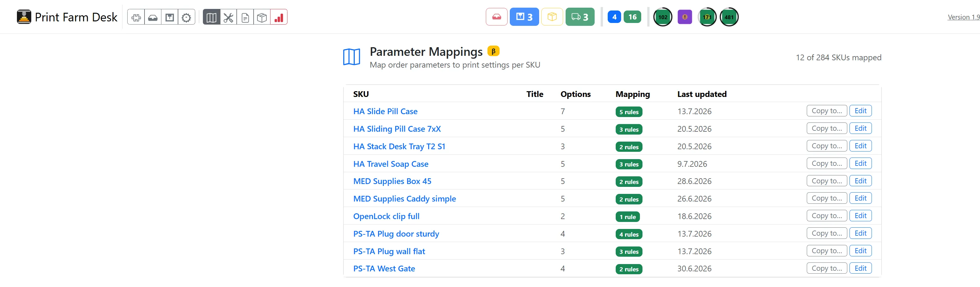Image resolution: width=980 pixels, height=287 pixels.
Task: Edit the PS-TA West Gate mapping
Action: (861, 268)
